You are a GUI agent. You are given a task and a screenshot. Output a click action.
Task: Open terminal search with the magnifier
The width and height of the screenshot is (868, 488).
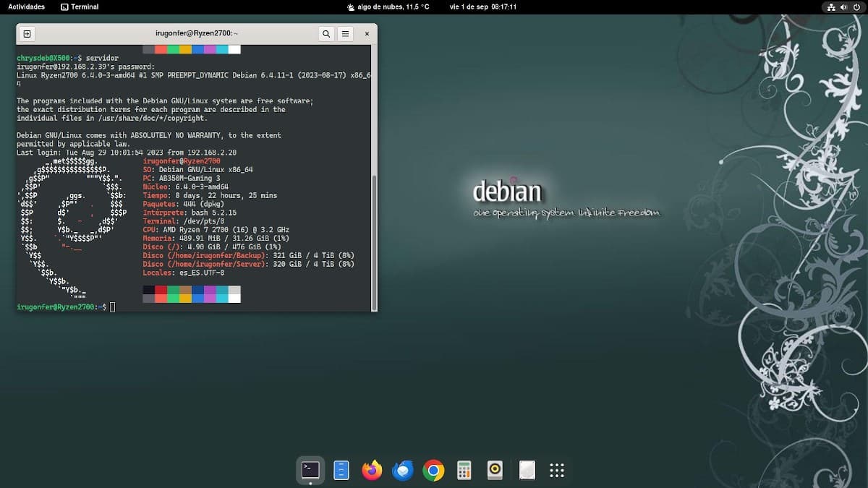326,33
